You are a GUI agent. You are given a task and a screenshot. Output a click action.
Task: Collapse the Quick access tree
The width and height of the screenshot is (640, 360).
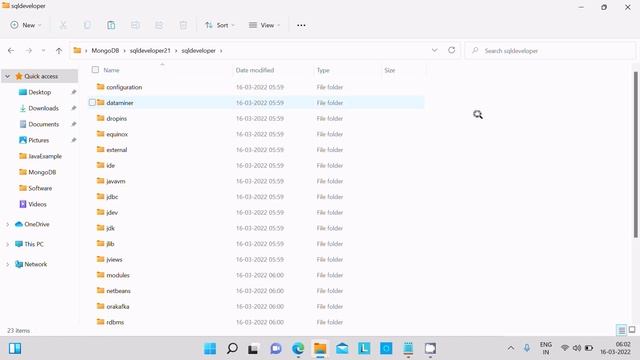click(7, 76)
